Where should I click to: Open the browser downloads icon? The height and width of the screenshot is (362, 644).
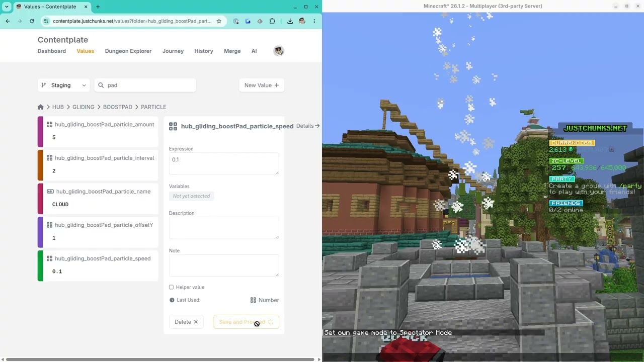(x=290, y=21)
